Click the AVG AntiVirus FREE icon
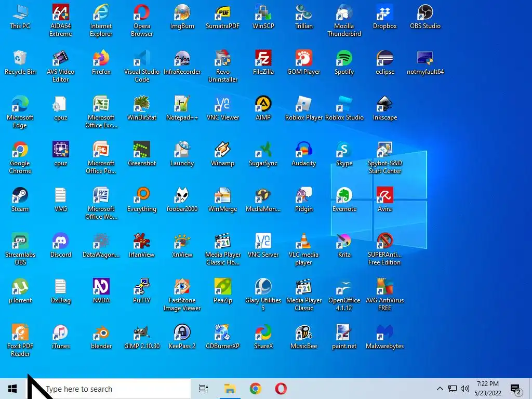532x399 pixels. pos(385,295)
